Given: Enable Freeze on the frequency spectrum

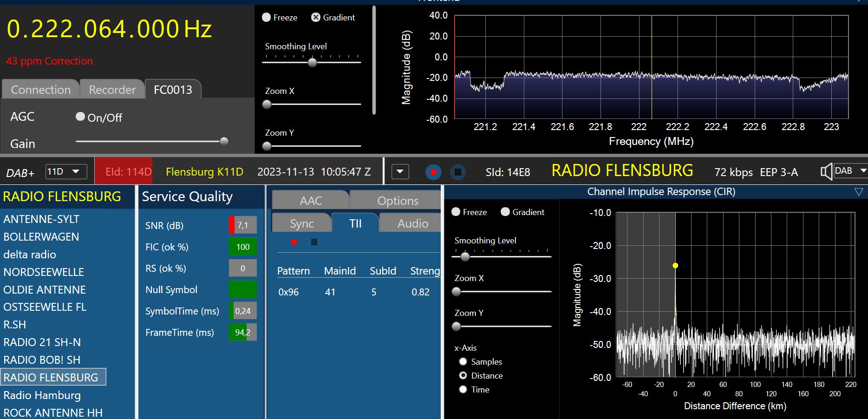Looking at the screenshot, I should pos(267,18).
